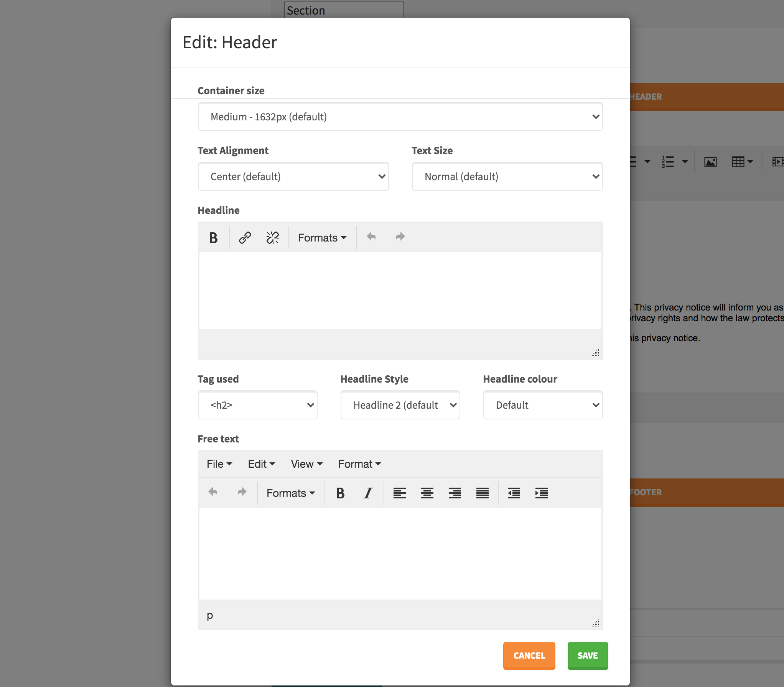The height and width of the screenshot is (687, 784).
Task: Change the Tag used selection
Action: click(257, 405)
